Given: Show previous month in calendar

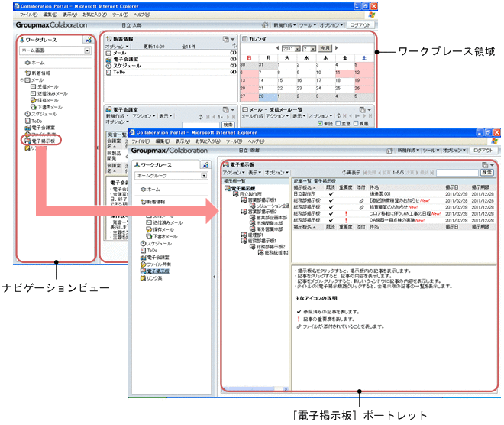Looking at the screenshot, I should [277, 48].
